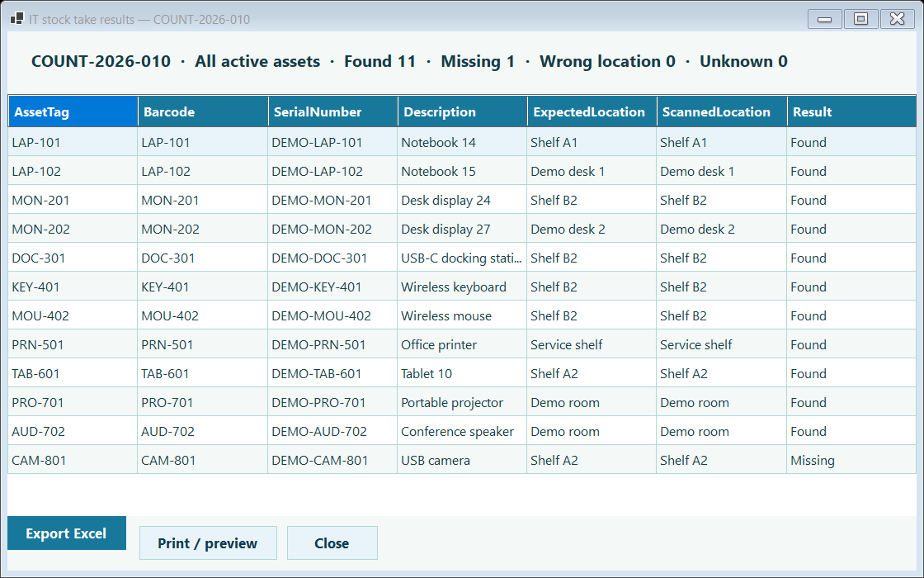Close window with title bar X
This screenshot has width=924, height=578.
coord(897,20)
